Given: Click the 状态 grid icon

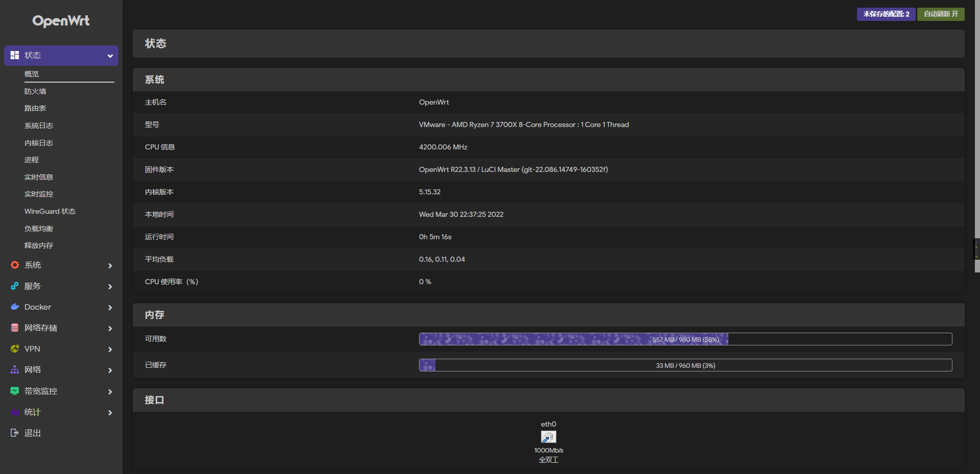Looking at the screenshot, I should pos(15,55).
